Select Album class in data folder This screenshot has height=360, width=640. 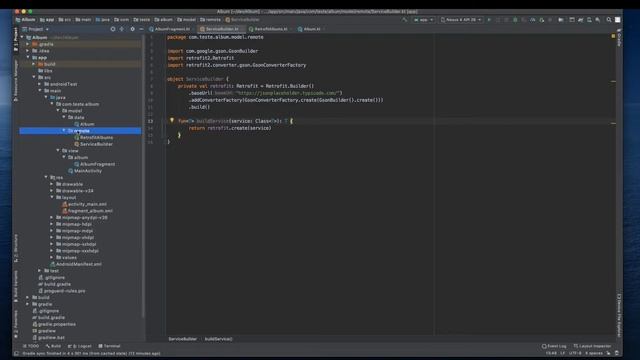pos(84,124)
